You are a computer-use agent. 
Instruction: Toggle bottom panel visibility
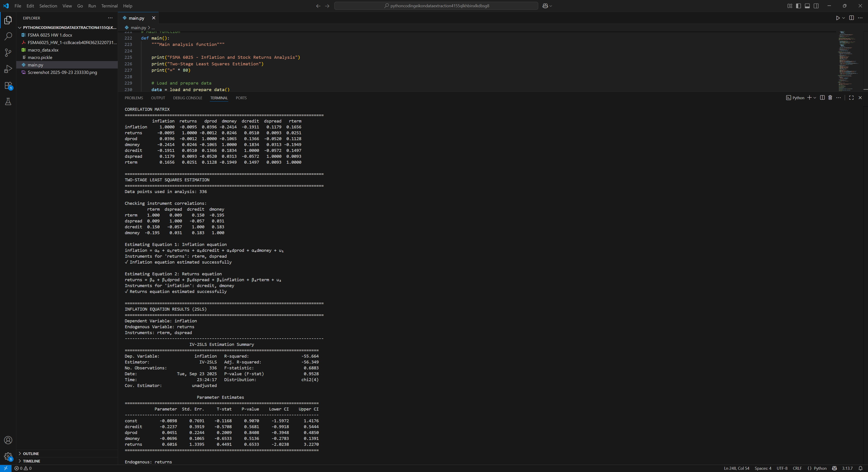807,6
